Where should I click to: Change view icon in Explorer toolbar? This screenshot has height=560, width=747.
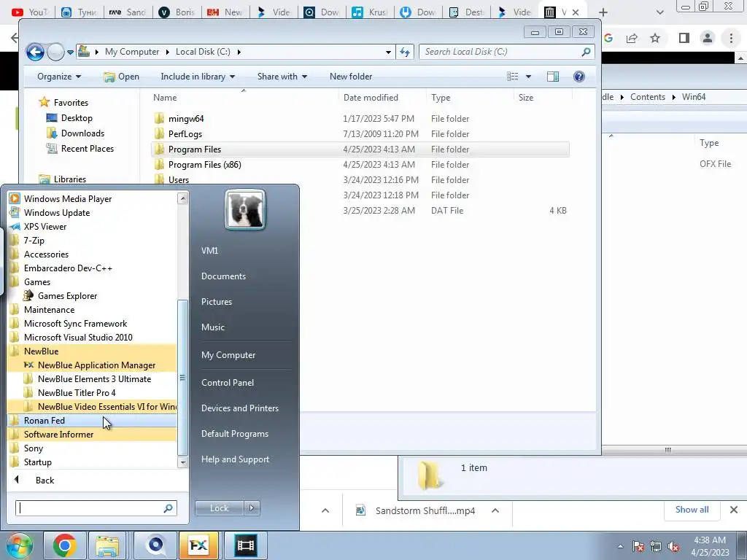[513, 77]
